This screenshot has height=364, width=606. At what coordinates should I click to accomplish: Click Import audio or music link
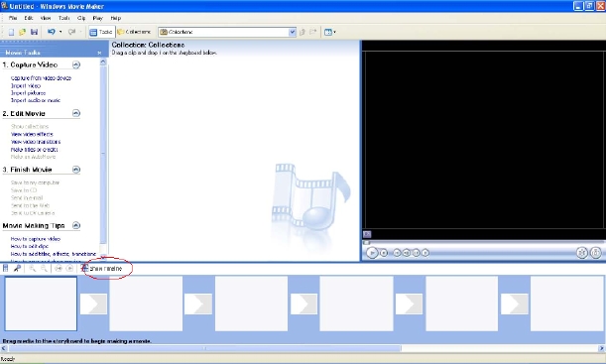(36, 100)
